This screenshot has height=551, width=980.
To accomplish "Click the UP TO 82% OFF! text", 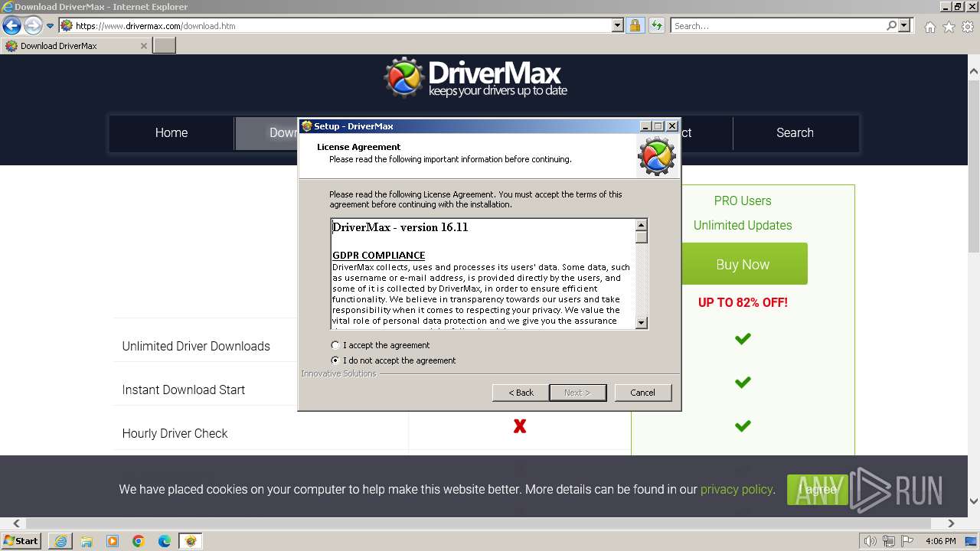I will pos(743,302).
